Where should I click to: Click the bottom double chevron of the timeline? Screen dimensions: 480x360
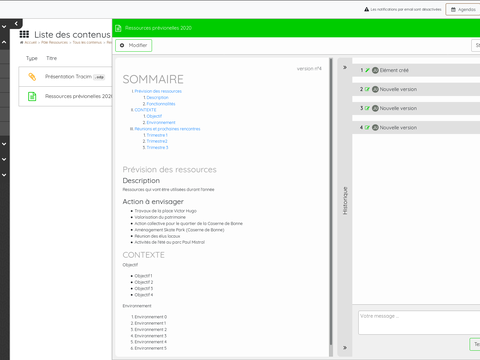tap(345, 348)
